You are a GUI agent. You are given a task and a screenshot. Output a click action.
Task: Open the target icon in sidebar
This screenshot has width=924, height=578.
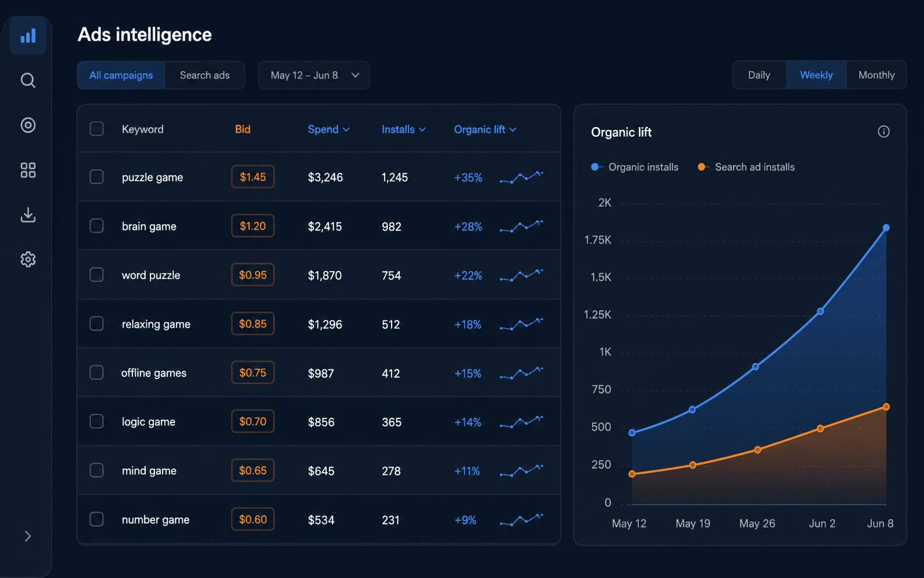pyautogui.click(x=28, y=125)
